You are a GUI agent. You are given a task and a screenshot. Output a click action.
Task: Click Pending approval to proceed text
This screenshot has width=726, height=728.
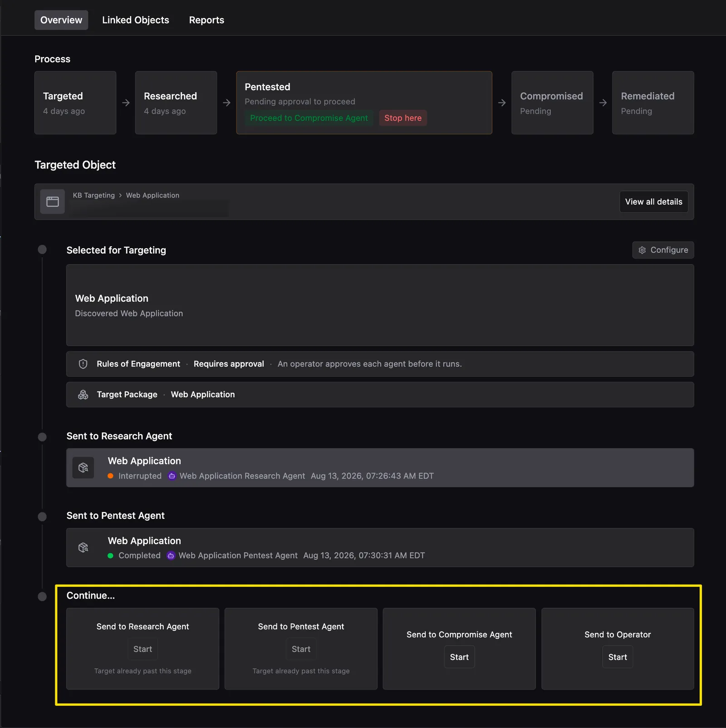coord(300,102)
